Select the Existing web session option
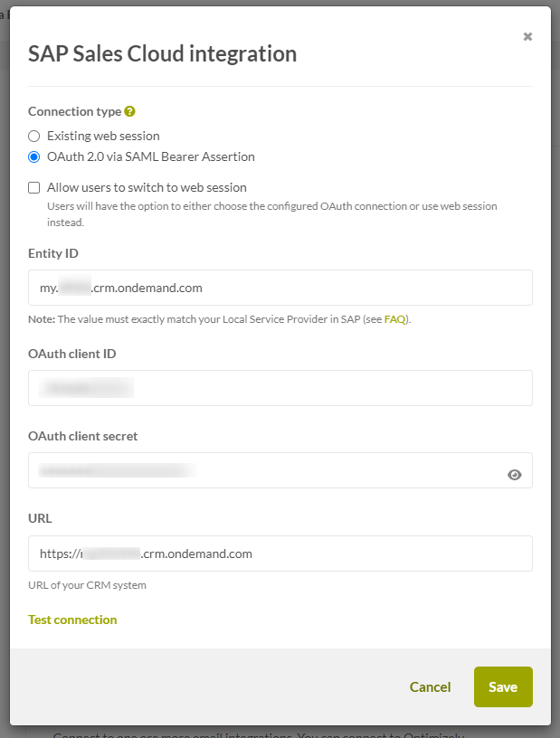This screenshot has height=738, width=560. coord(33,136)
